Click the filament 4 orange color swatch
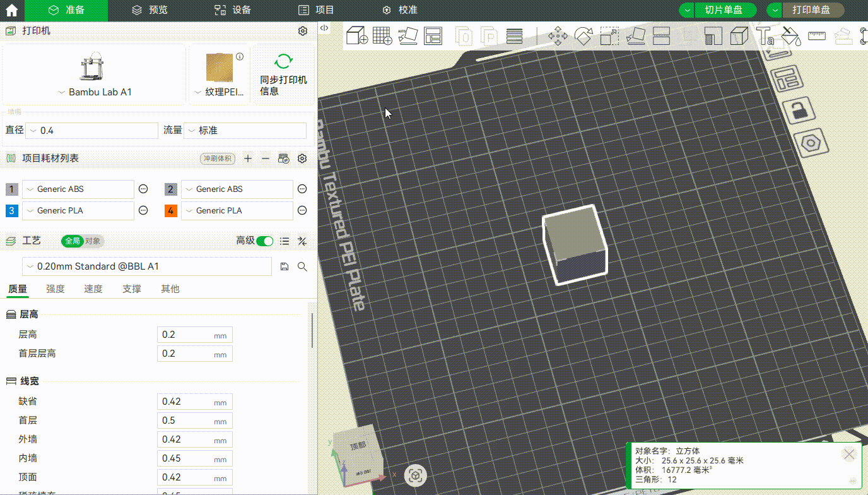The width and height of the screenshot is (868, 495). click(171, 211)
